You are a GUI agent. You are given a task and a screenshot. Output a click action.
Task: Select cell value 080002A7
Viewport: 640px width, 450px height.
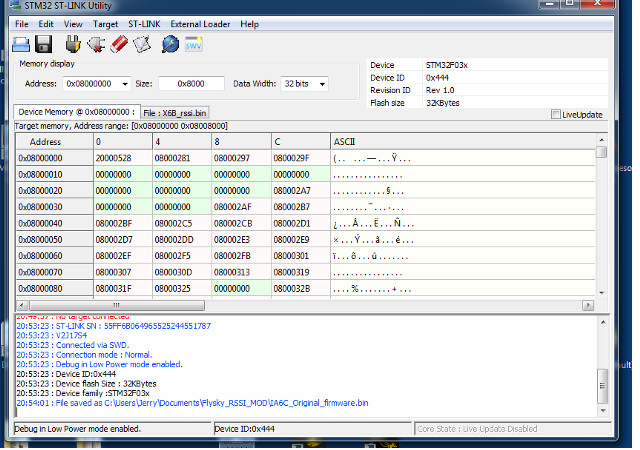coord(301,191)
